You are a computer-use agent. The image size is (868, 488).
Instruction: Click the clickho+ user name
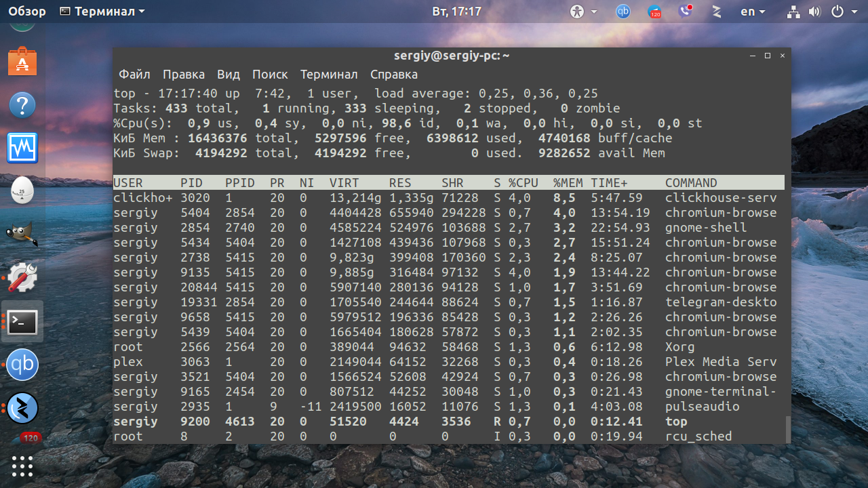143,198
